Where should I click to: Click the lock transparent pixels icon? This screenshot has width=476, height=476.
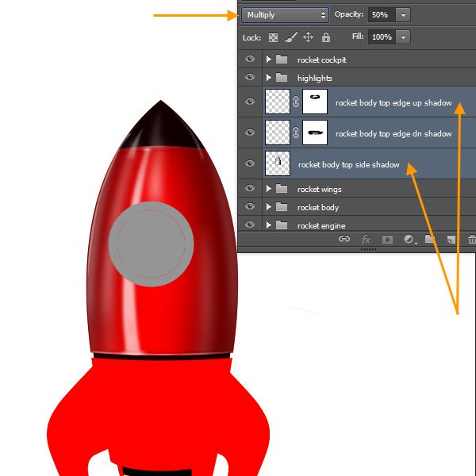[x=274, y=37]
